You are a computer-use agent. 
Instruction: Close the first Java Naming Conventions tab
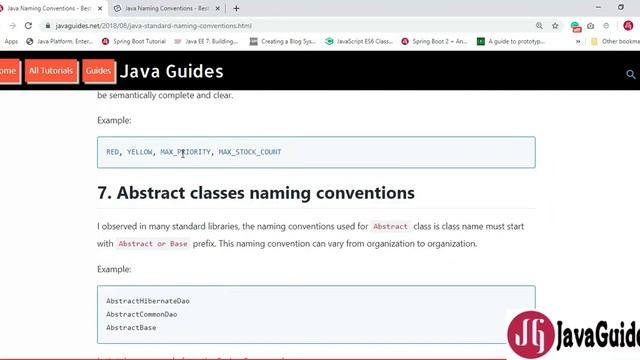pos(100,8)
